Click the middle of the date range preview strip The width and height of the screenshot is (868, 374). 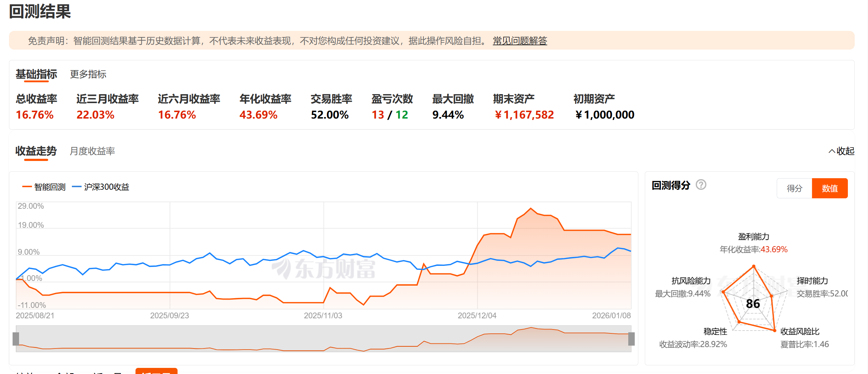coord(323,339)
